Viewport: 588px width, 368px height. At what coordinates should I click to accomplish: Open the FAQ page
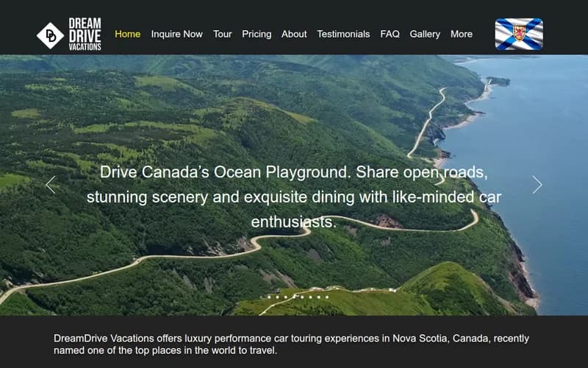click(x=390, y=34)
